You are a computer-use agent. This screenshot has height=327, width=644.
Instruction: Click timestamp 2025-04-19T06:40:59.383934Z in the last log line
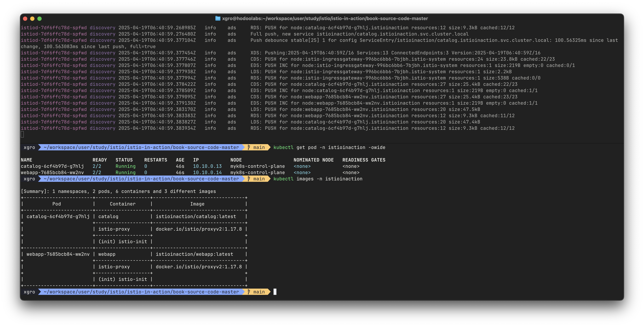coord(157,128)
